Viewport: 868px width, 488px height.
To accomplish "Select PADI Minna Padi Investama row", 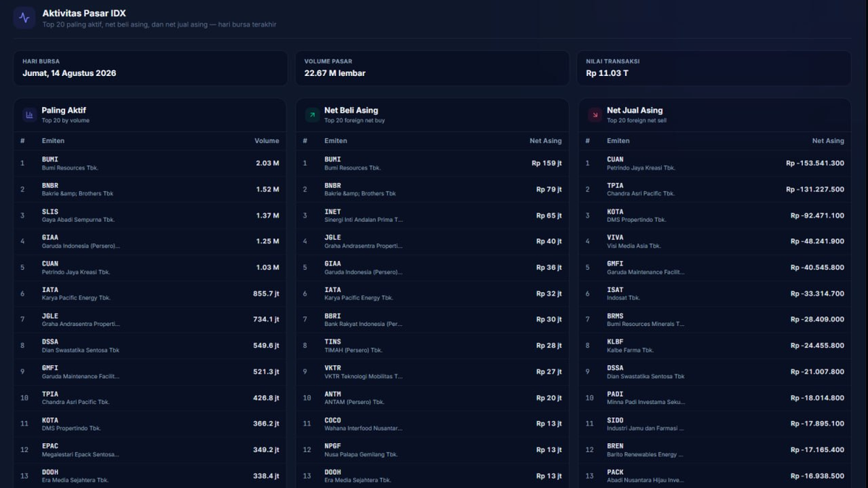I will tap(715, 398).
